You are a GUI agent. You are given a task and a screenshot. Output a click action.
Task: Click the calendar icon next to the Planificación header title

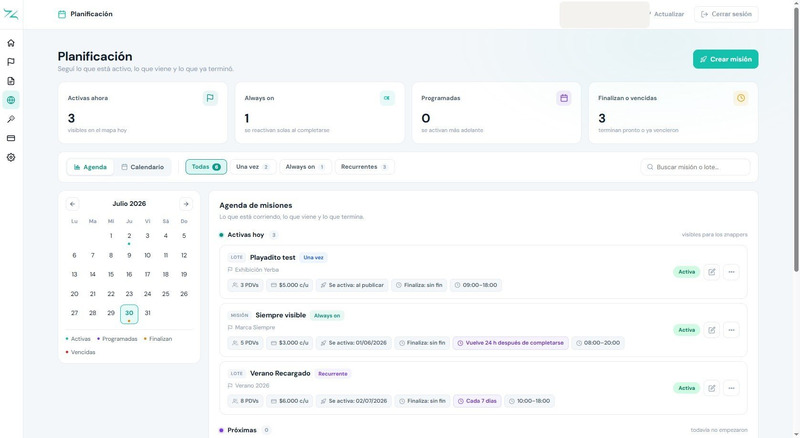pos(62,14)
